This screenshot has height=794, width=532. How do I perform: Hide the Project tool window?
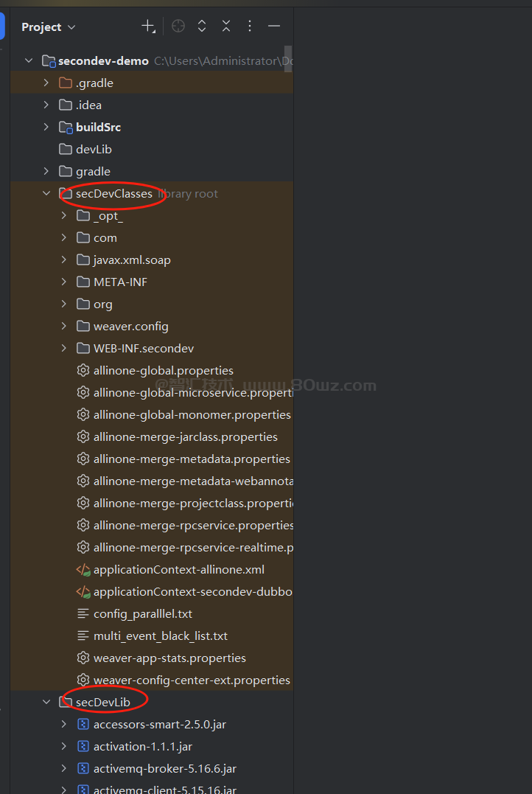[274, 27]
